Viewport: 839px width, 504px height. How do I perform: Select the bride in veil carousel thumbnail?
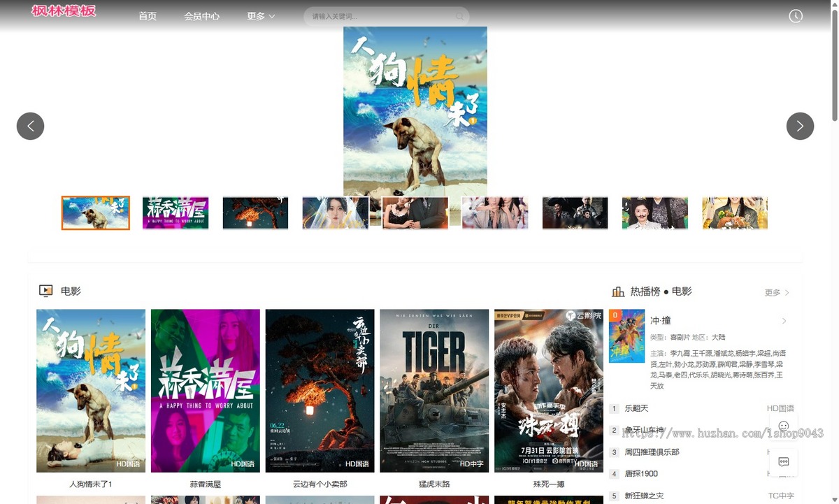tap(335, 213)
